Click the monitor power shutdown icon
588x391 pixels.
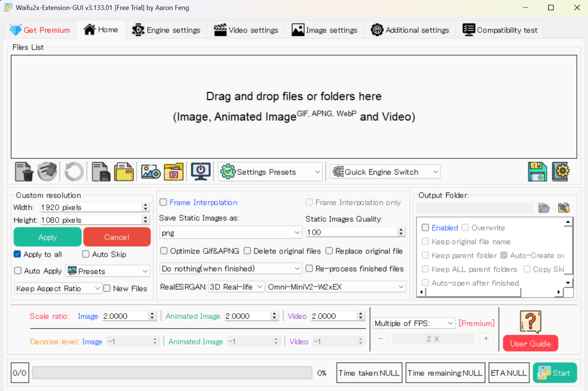[201, 172]
